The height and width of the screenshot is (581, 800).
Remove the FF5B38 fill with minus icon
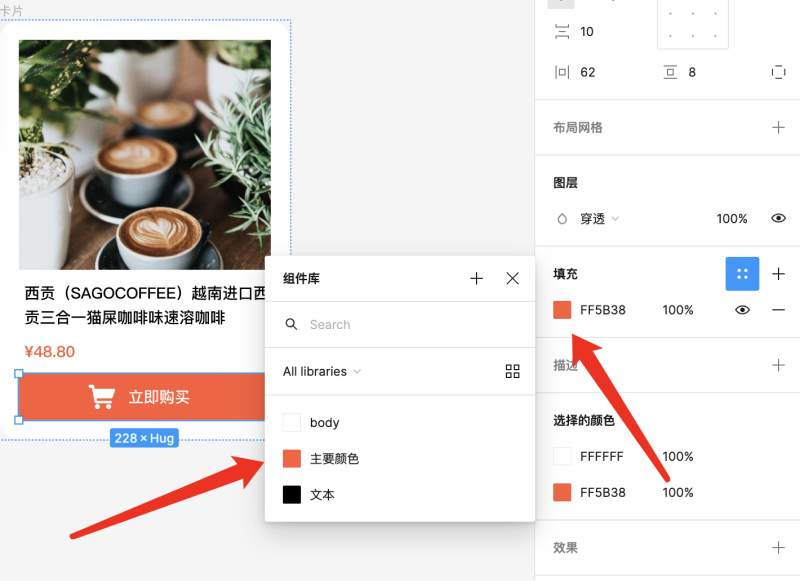point(779,310)
